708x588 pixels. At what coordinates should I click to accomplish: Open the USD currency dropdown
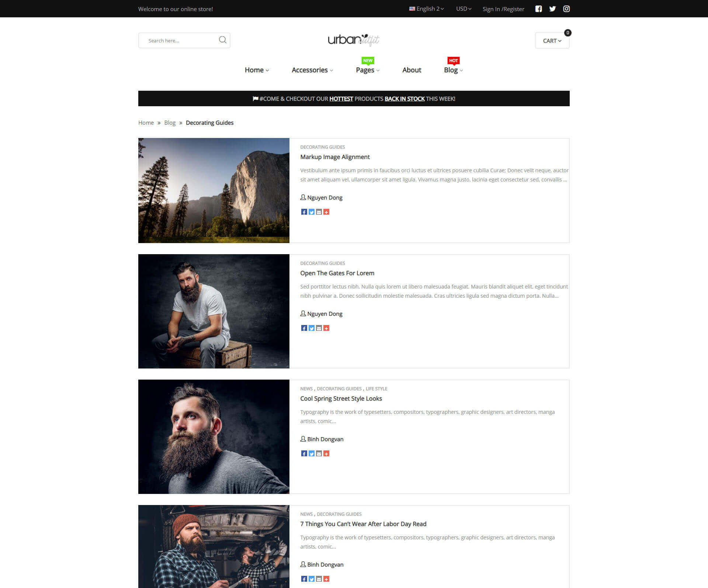click(464, 9)
